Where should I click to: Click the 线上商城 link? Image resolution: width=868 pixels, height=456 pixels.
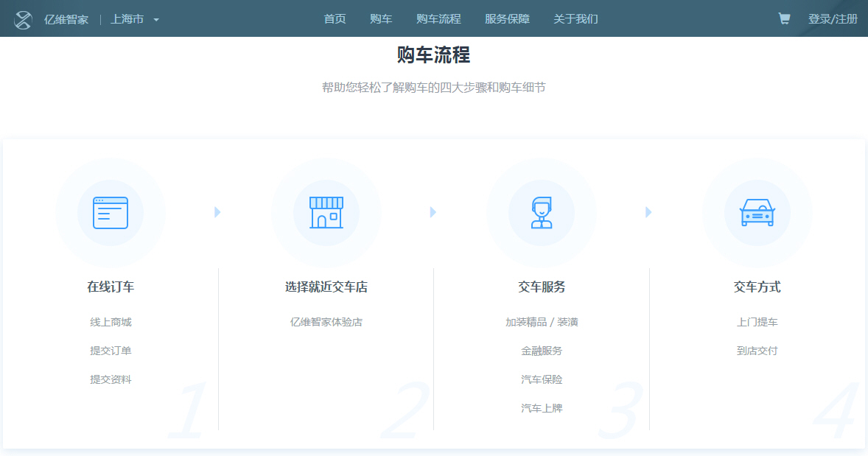111,322
